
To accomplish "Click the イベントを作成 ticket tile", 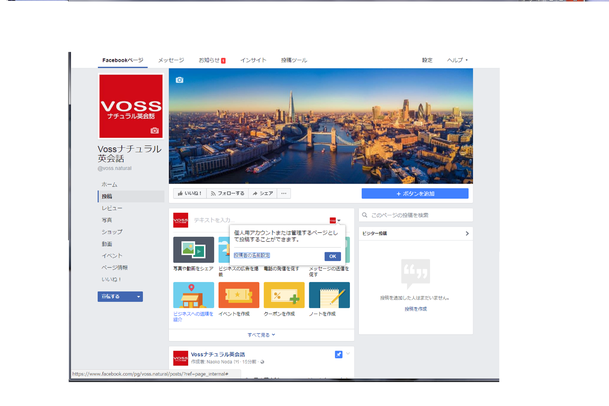I will pos(238,295).
